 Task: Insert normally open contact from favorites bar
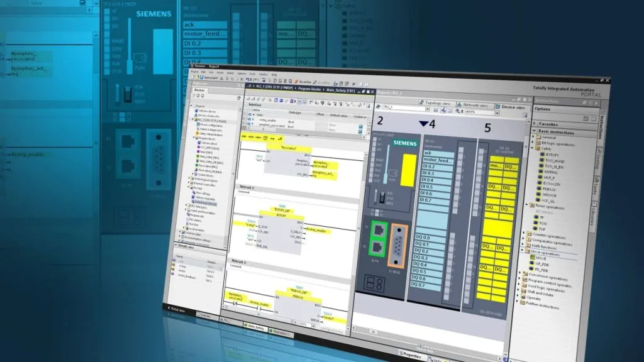coord(243,136)
